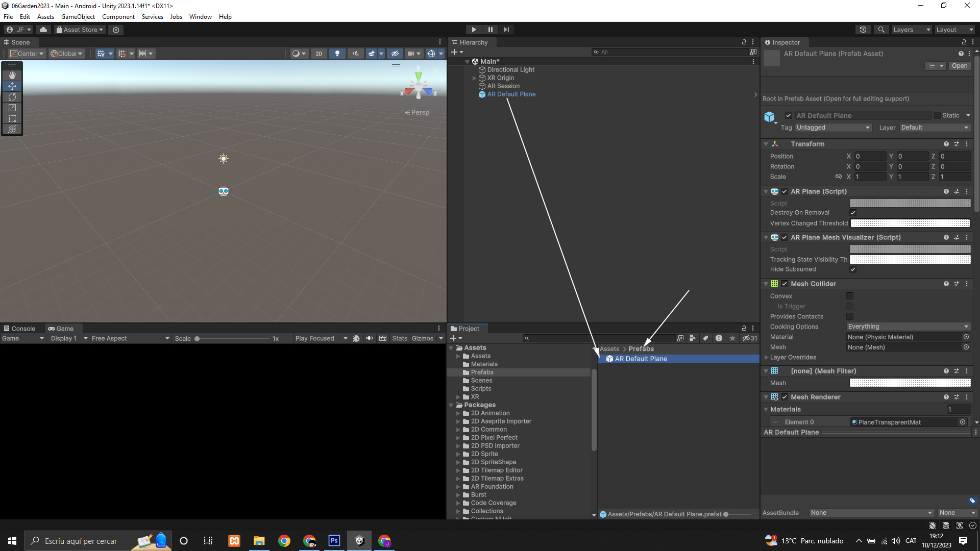Expand XR Origin in Hierarchy

pos(475,78)
